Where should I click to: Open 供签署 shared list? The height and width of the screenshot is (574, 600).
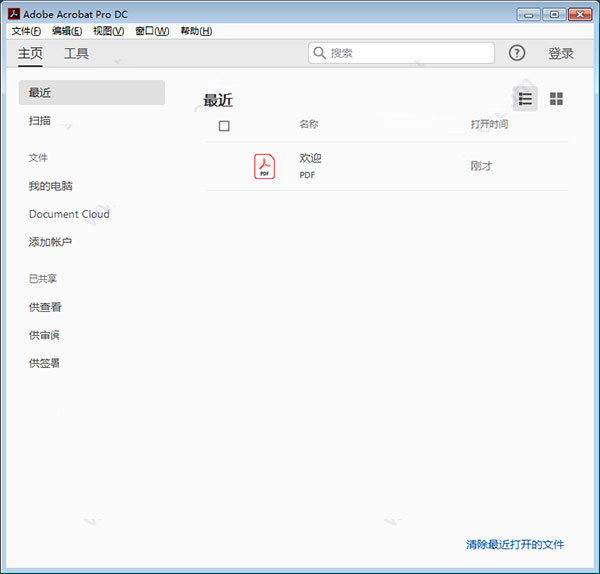point(44,363)
